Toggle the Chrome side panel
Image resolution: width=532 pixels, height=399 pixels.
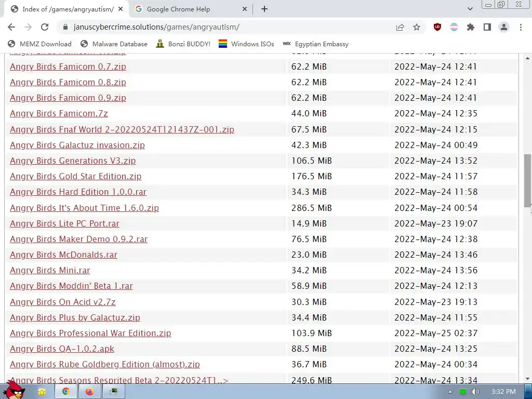pos(487,27)
